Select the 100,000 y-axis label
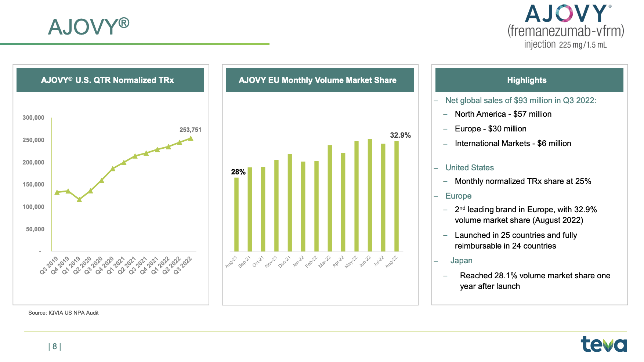This screenshot has width=644, height=362. [x=33, y=207]
